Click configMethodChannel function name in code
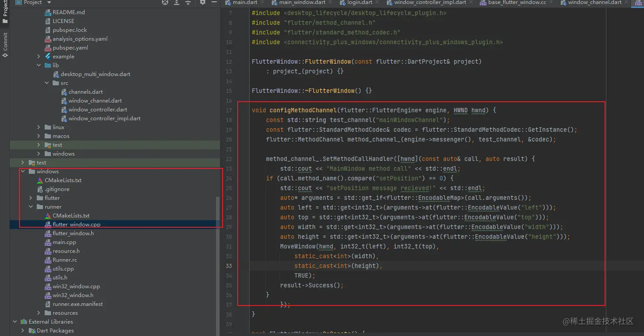 click(x=303, y=110)
